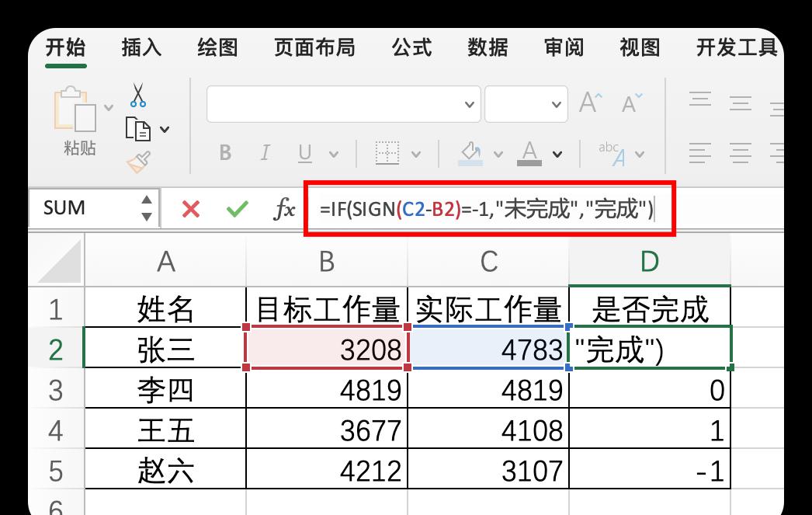This screenshot has width=812, height=515.
Task: Click the center horizontal align icon
Action: (x=741, y=153)
